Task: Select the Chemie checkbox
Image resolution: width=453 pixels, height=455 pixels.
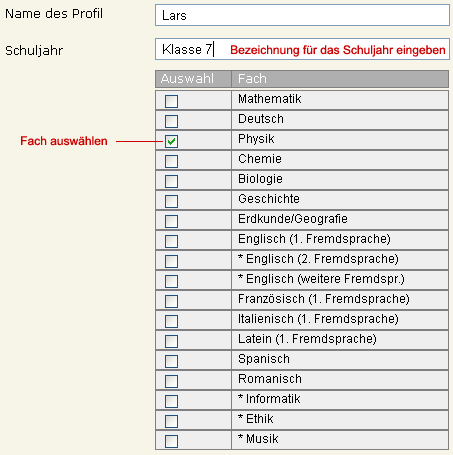Action: 171,161
